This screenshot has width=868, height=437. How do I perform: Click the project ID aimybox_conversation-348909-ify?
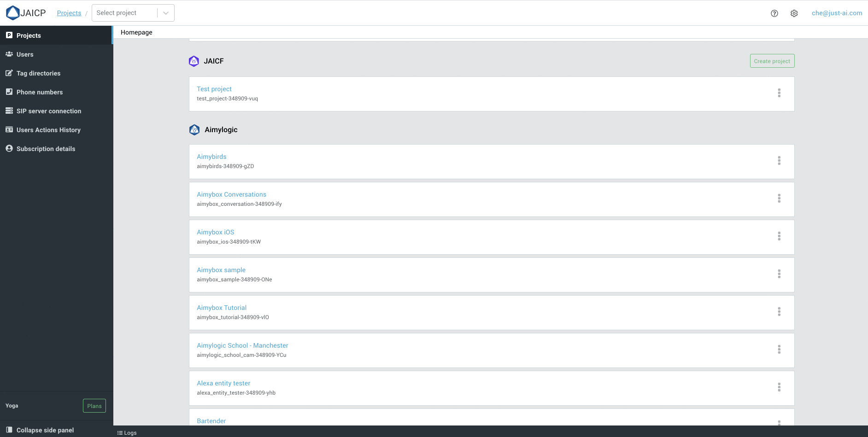click(239, 204)
